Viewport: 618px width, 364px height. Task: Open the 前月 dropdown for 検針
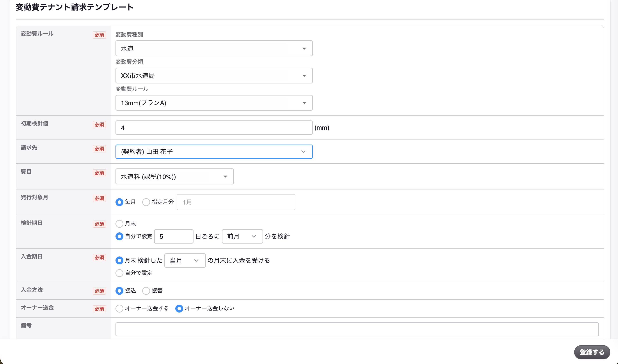coord(242,237)
